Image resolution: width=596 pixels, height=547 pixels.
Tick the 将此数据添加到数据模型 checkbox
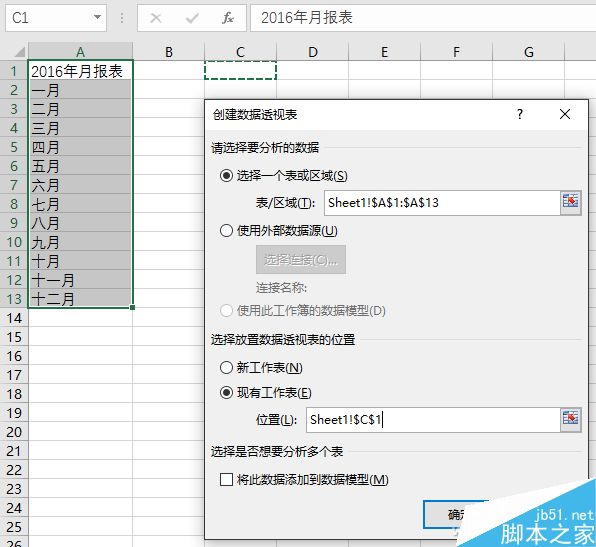[226, 479]
